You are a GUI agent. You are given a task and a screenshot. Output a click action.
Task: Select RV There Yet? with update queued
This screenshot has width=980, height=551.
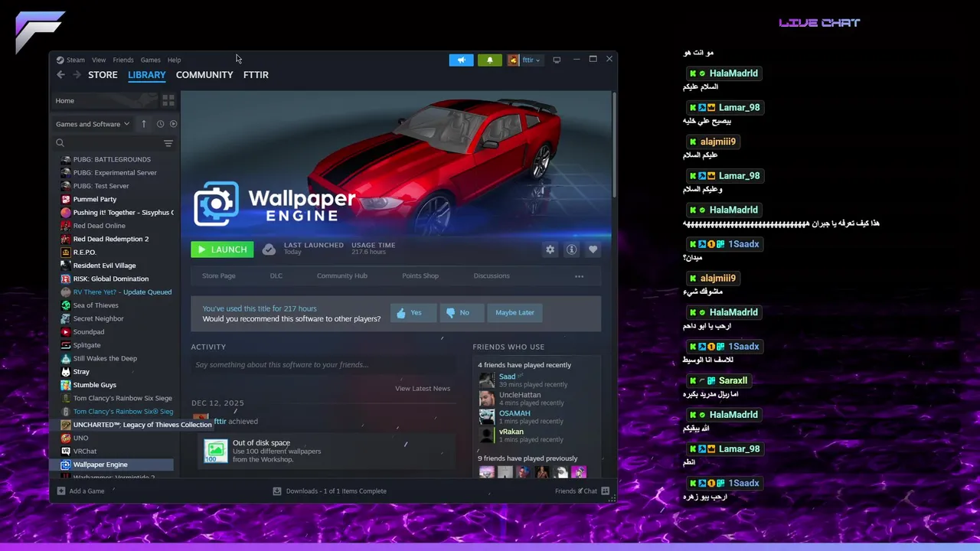point(122,292)
